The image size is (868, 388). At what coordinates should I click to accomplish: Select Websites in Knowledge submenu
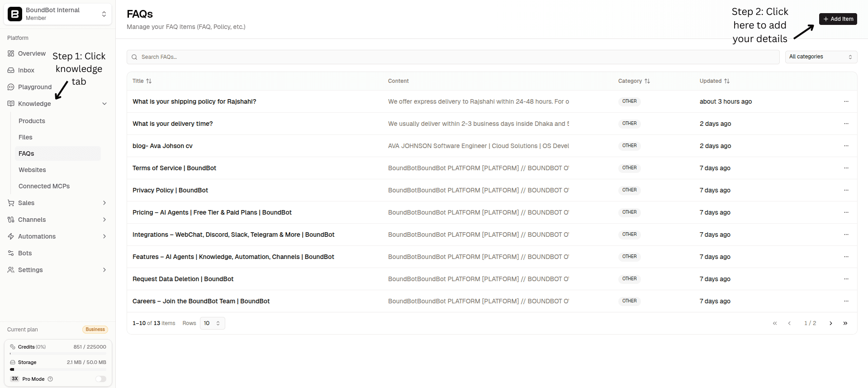click(x=32, y=170)
